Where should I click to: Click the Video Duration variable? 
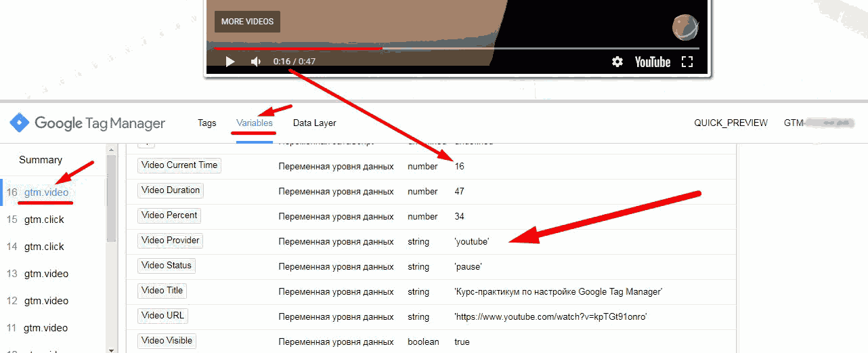click(x=171, y=190)
